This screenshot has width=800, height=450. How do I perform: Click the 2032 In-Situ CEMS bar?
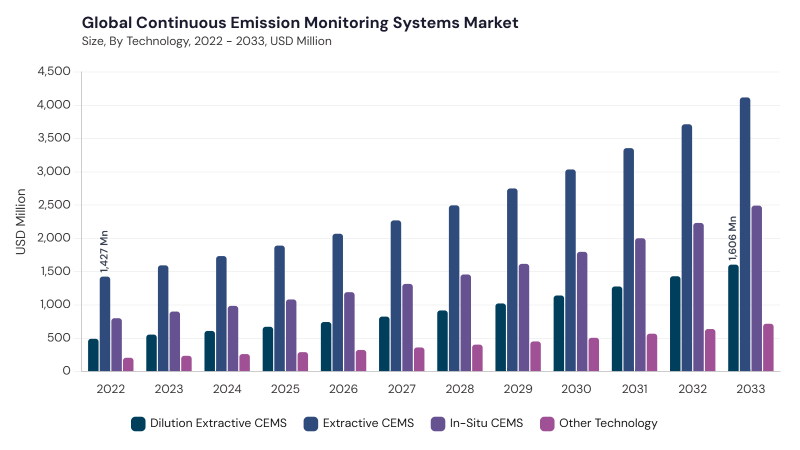tap(698, 297)
